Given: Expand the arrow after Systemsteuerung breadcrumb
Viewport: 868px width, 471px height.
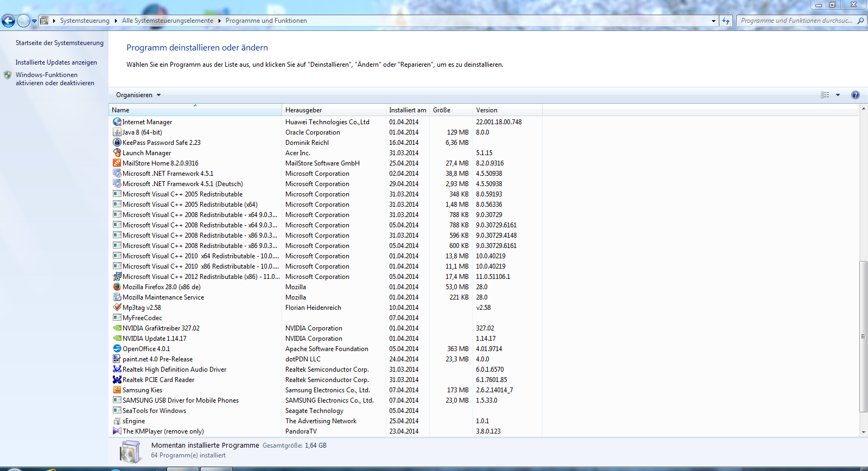Looking at the screenshot, I should pyautogui.click(x=116, y=21).
